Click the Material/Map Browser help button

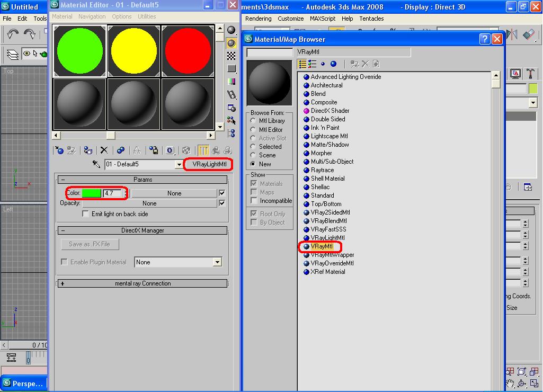pos(485,39)
